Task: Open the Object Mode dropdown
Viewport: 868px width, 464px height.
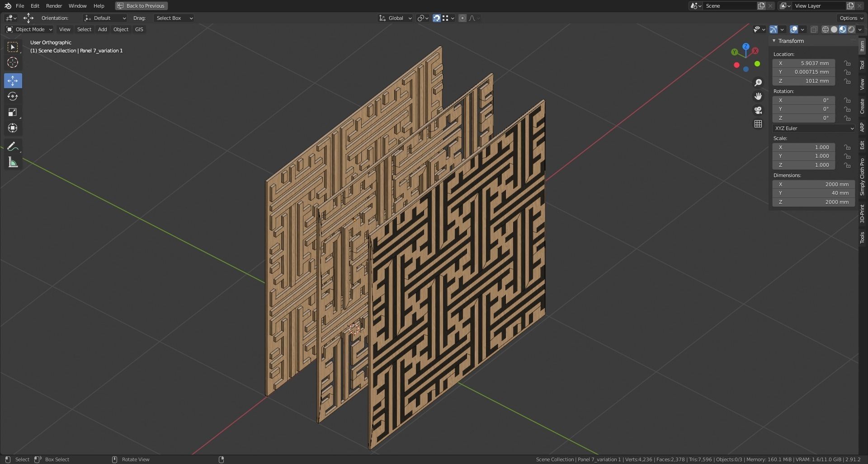Action: pyautogui.click(x=29, y=29)
